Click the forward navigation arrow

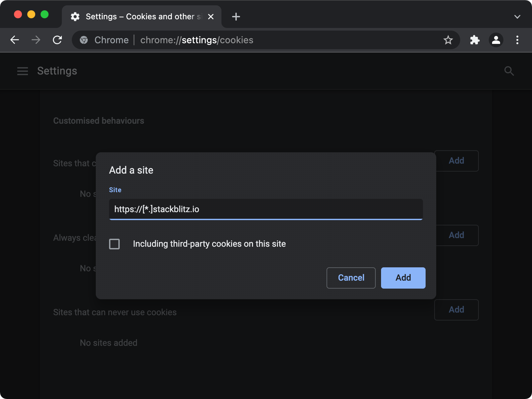click(x=36, y=40)
